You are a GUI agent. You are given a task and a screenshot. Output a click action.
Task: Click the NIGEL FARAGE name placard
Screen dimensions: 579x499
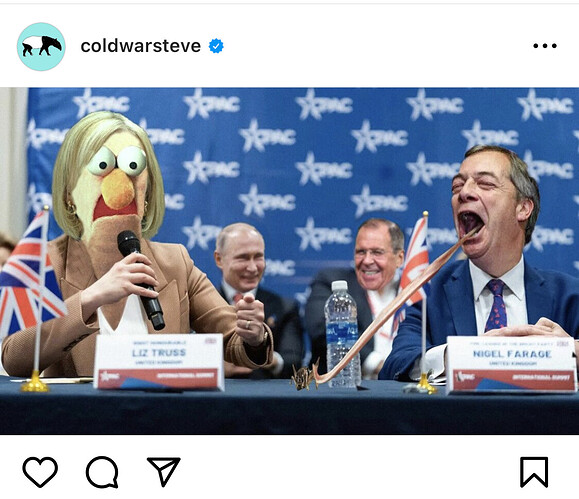pos(511,364)
